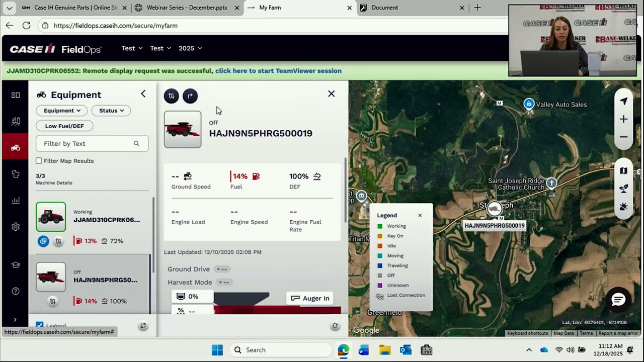This screenshot has height=362, width=644.
Task: Click Report a map error link
Action: pyautogui.click(x=618, y=333)
